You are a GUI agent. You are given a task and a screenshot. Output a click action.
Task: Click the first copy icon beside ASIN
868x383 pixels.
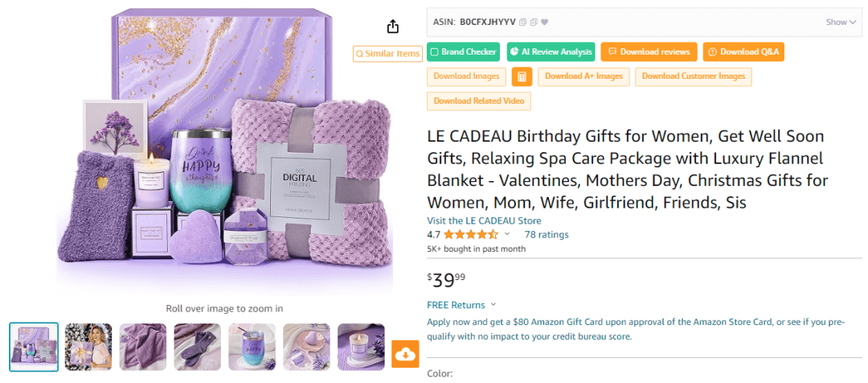pyautogui.click(x=522, y=22)
